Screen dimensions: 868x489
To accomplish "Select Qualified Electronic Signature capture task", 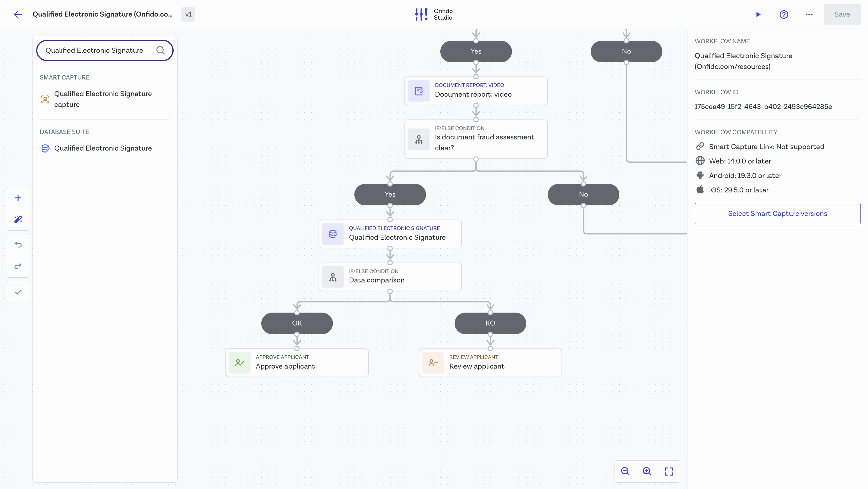I will point(105,99).
